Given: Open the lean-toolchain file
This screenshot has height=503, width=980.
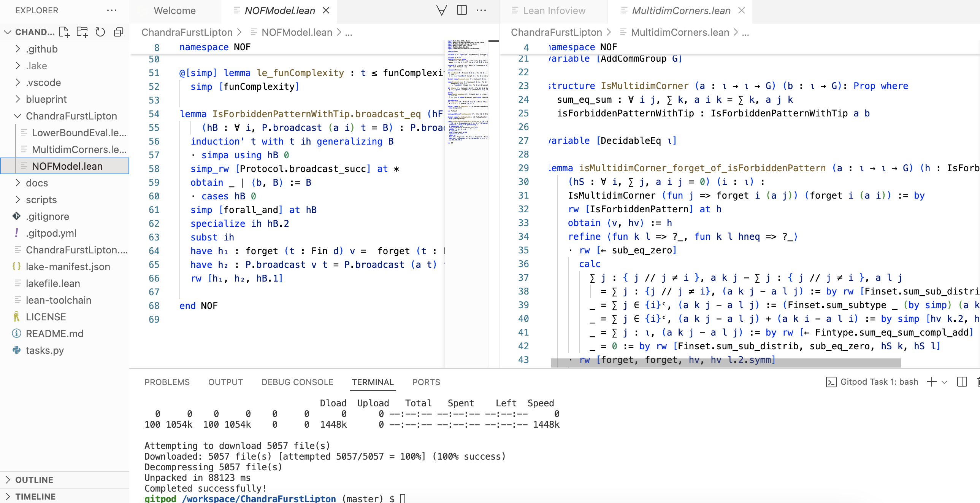Looking at the screenshot, I should (x=58, y=300).
